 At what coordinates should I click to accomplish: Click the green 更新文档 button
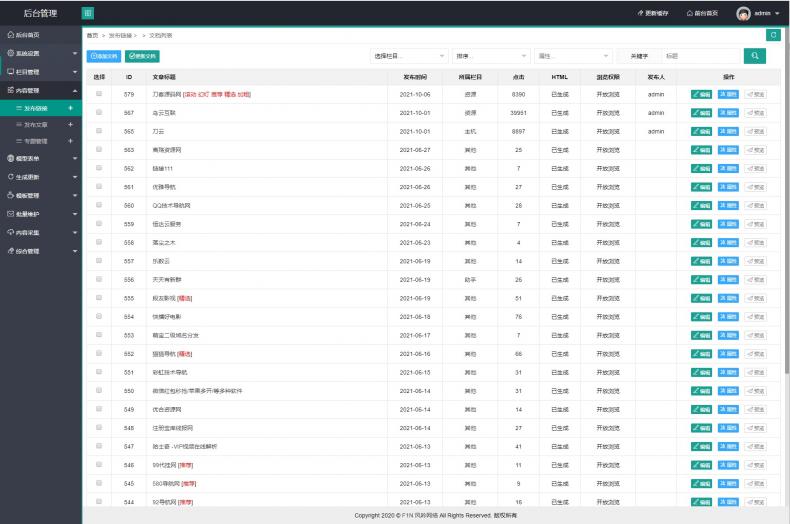[142, 56]
